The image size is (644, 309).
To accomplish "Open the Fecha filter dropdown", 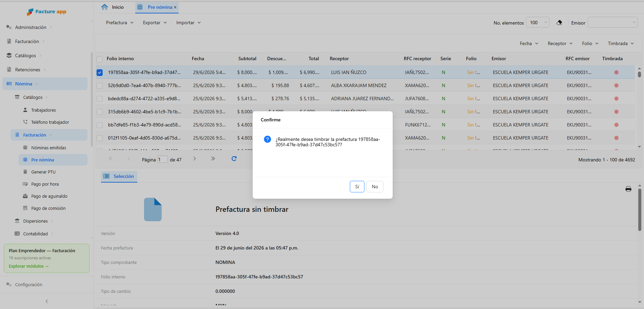I will (x=529, y=43).
